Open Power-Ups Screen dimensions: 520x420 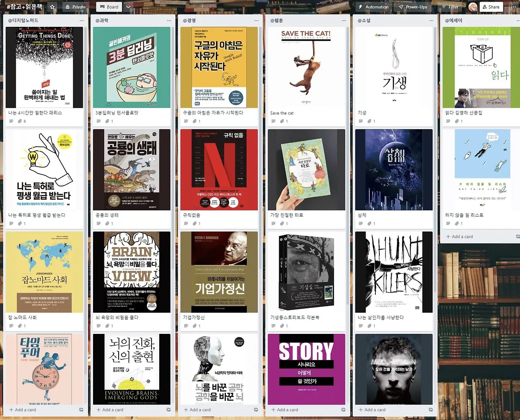tap(413, 7)
